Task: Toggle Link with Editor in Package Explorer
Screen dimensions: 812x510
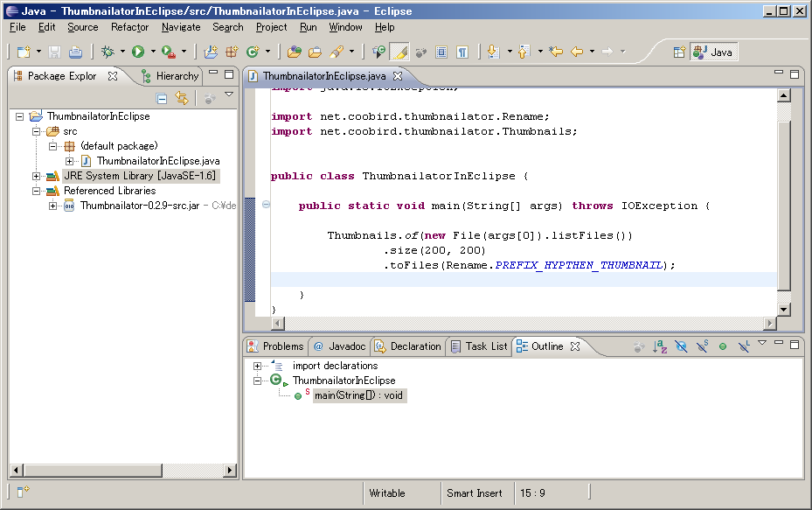Action: [182, 98]
